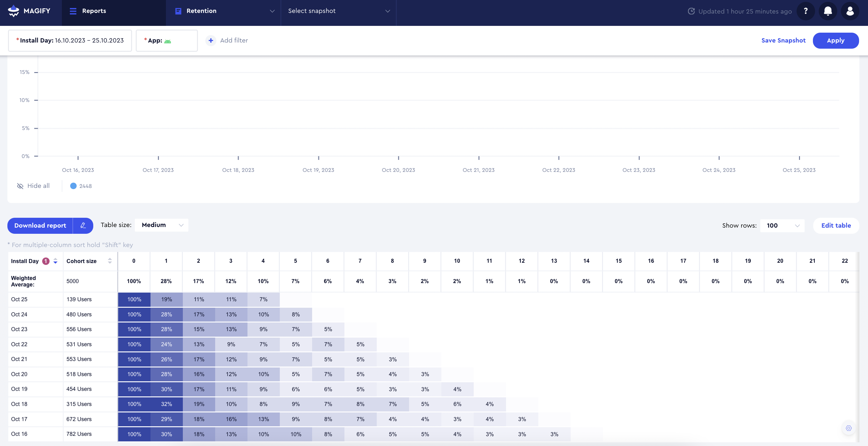This screenshot has height=446, width=868.
Task: Click the Magify logo icon
Action: click(14, 11)
